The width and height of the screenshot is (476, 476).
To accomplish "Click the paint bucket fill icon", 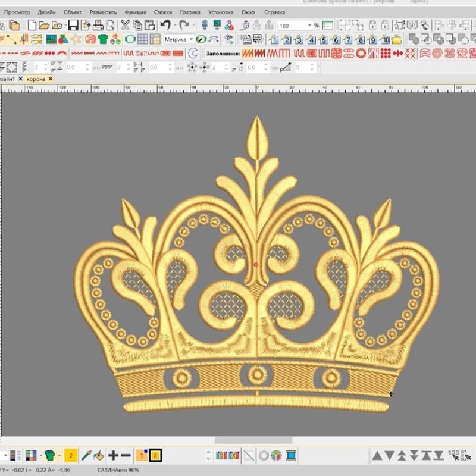I will [99, 455].
